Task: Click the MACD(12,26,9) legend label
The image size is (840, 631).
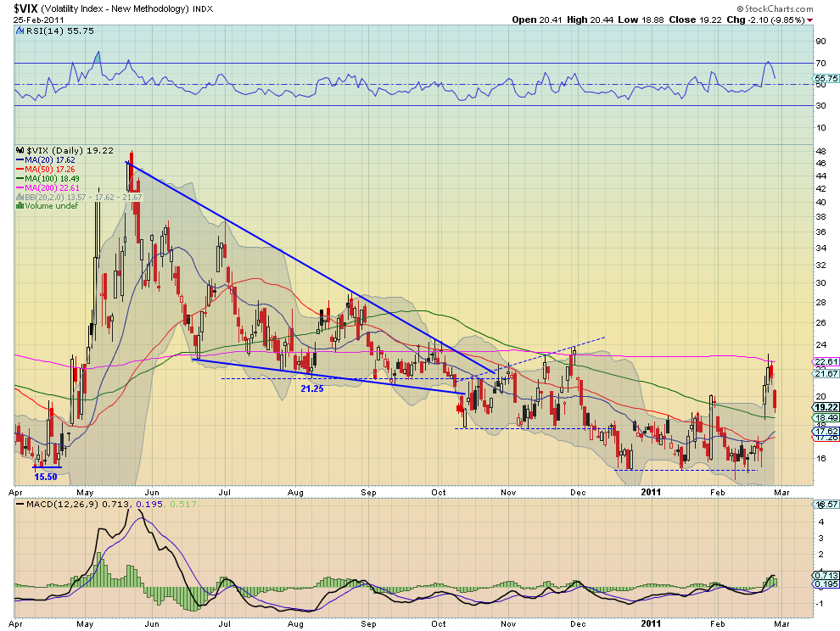Action: 62,504
